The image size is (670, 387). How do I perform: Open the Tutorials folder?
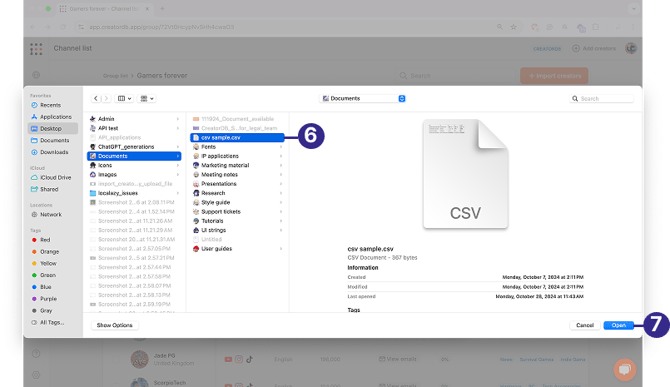tap(237, 221)
